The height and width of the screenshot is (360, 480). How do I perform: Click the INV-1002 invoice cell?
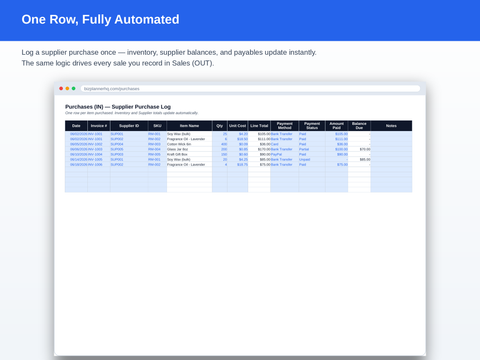(x=99, y=144)
